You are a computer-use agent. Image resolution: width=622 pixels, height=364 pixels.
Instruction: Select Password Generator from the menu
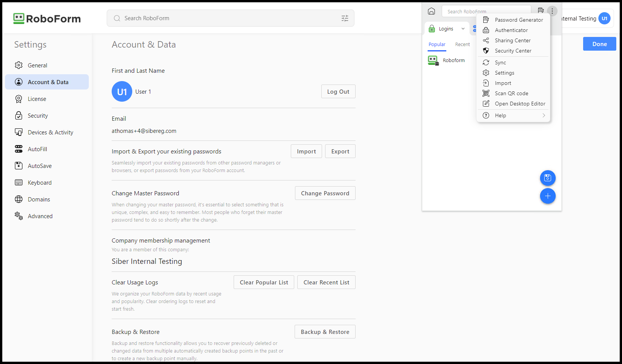518,20
